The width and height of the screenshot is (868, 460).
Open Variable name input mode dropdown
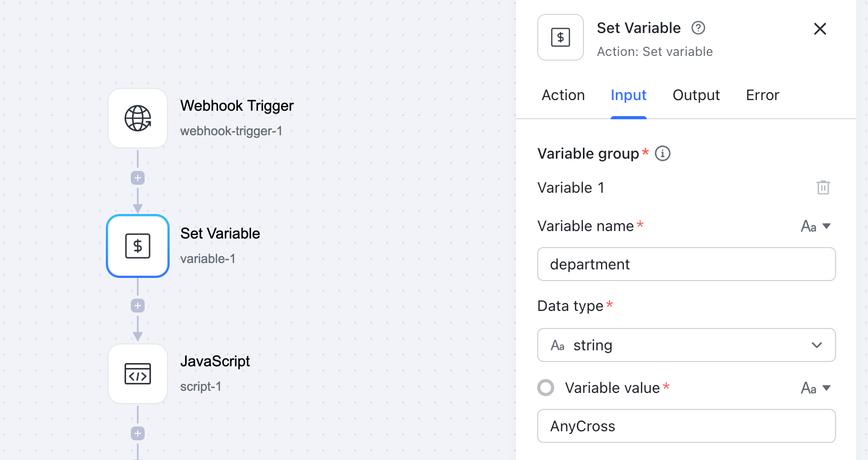[816, 226]
